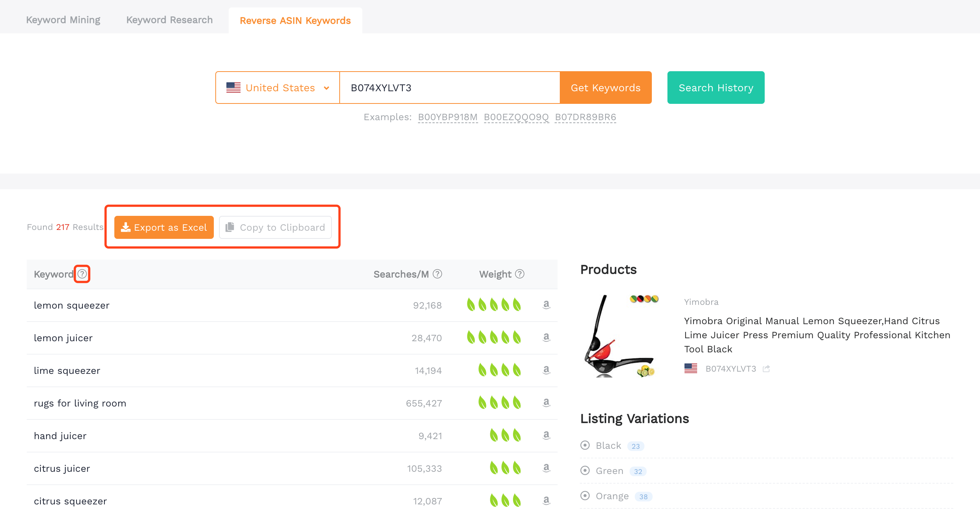980x517 pixels.
Task: Click weight leaves for hand juicer
Action: click(505, 436)
